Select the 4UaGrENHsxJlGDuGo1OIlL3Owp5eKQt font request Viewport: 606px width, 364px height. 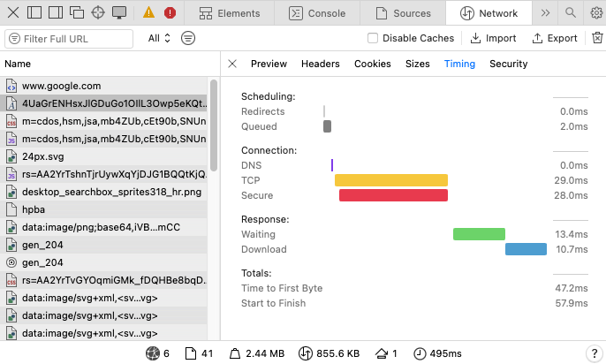click(x=103, y=103)
